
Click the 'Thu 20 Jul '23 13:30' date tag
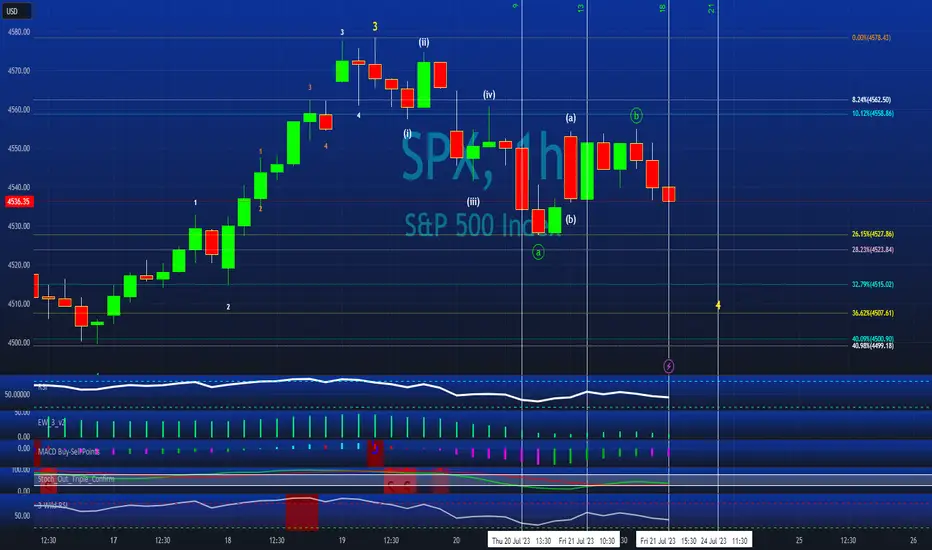click(x=521, y=540)
